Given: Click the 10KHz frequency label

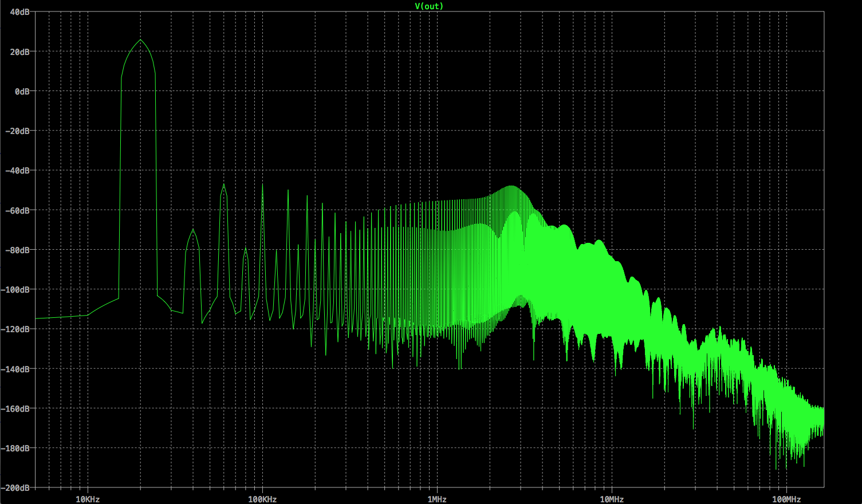Looking at the screenshot, I should click(88, 499).
